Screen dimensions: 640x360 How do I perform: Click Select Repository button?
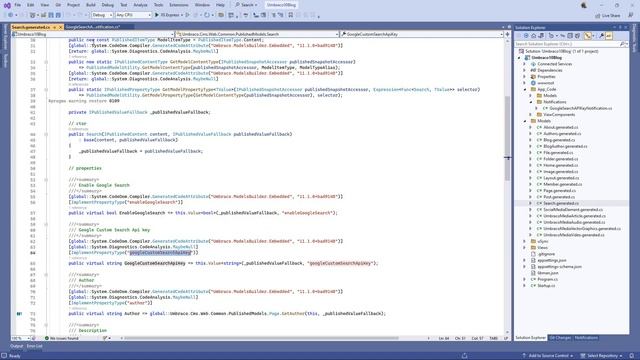point(602,356)
